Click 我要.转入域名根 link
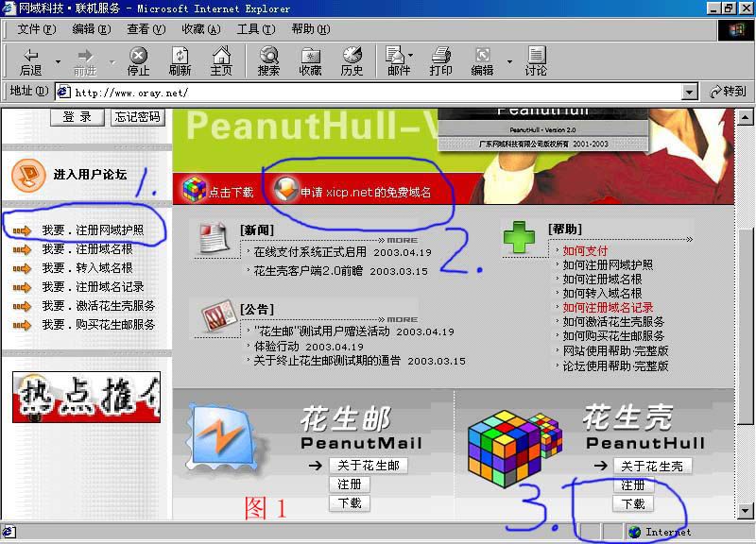Viewport: 756px width, 544px height. click(x=87, y=268)
